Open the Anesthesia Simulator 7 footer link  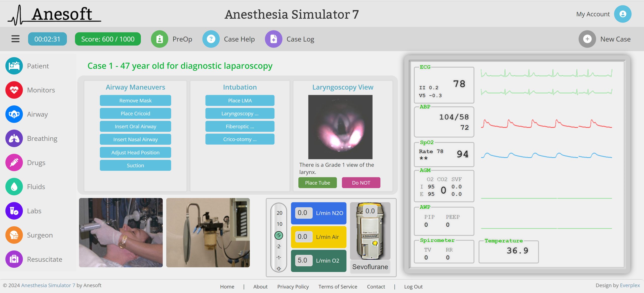(48, 285)
